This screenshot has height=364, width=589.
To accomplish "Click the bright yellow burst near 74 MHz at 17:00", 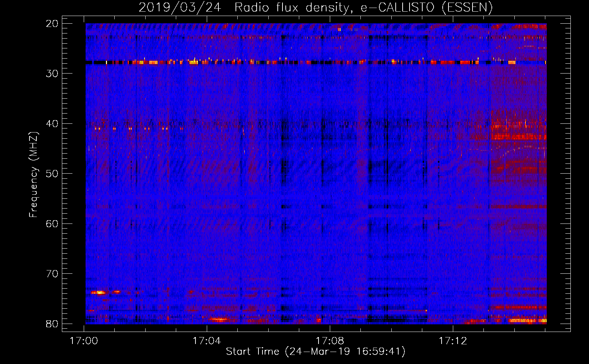I will (x=98, y=292).
